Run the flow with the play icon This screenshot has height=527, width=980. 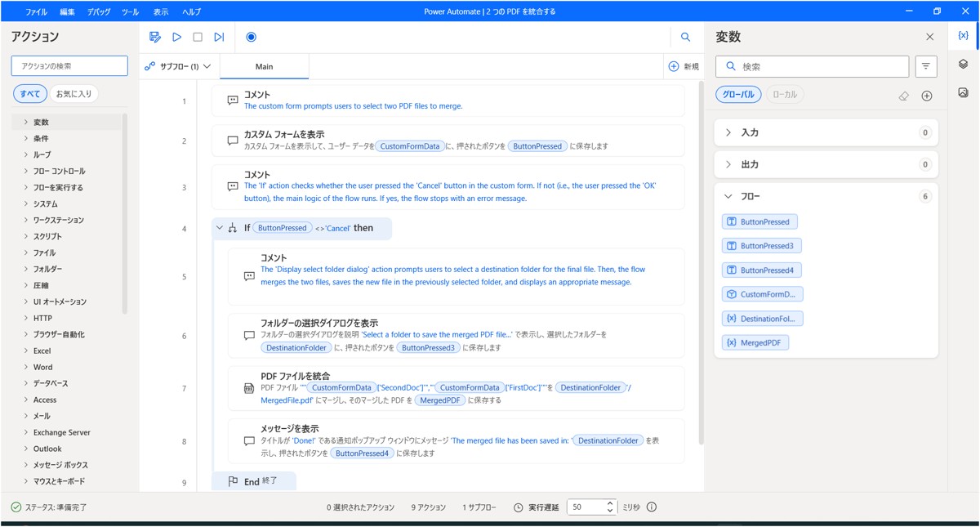pos(176,37)
